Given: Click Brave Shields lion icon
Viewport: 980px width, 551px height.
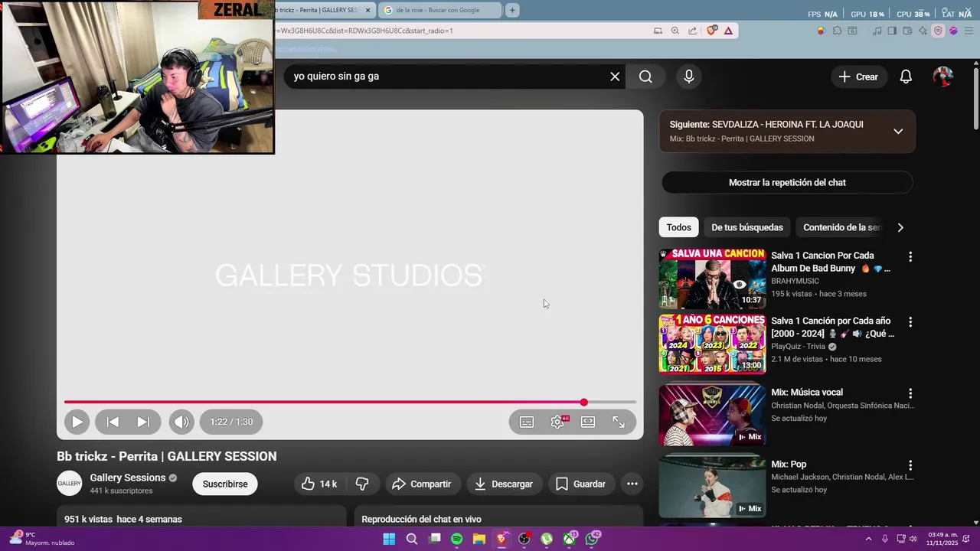Looking at the screenshot, I should click(712, 31).
